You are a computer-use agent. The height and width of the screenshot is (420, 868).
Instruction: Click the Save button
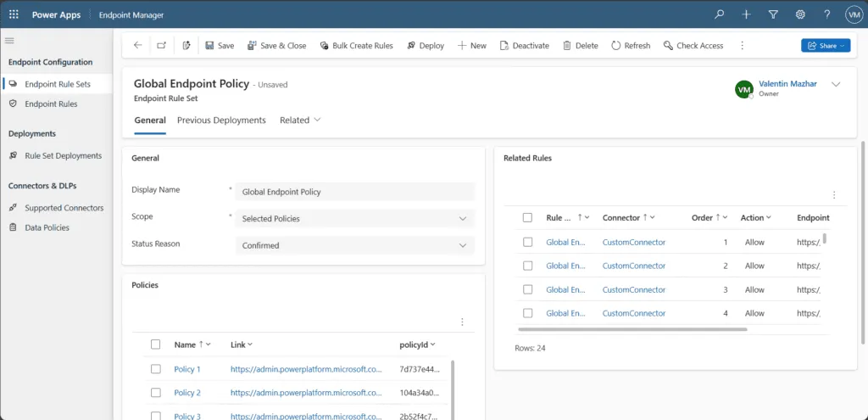coord(220,46)
